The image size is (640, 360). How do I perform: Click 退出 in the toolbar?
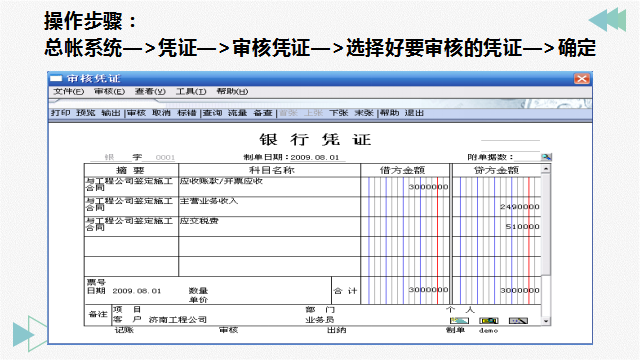pyautogui.click(x=414, y=113)
